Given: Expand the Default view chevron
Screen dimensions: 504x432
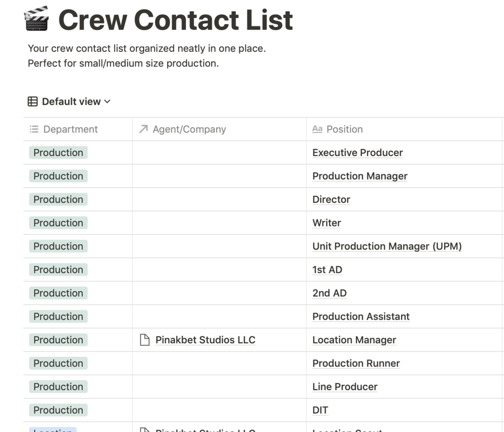Looking at the screenshot, I should [x=107, y=102].
